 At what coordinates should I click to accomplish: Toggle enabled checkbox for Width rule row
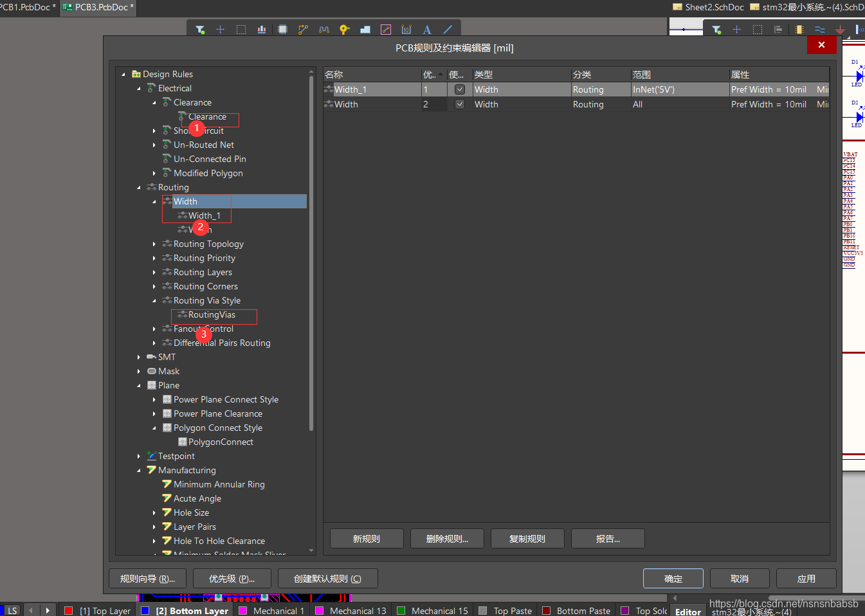tap(460, 104)
